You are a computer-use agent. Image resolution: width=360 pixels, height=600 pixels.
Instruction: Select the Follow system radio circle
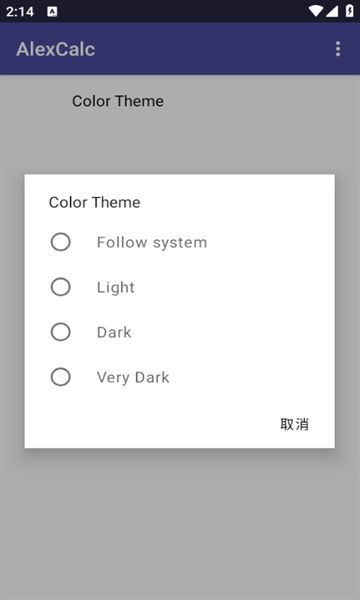click(x=60, y=242)
